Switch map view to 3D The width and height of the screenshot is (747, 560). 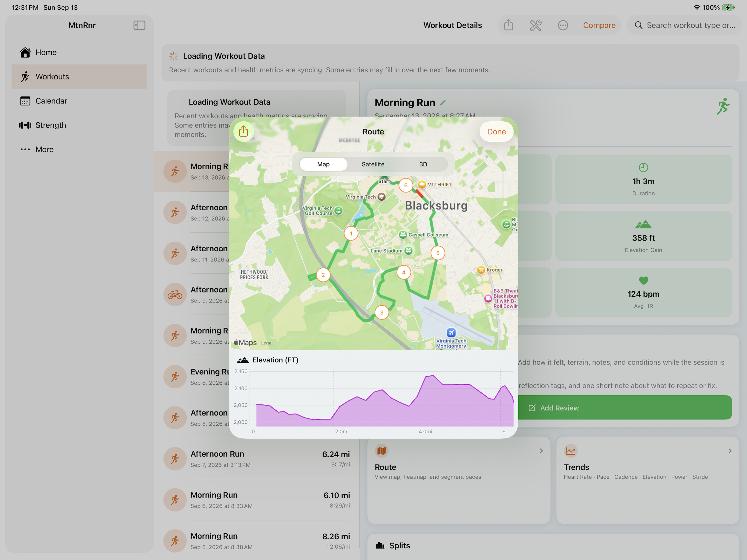(x=423, y=164)
